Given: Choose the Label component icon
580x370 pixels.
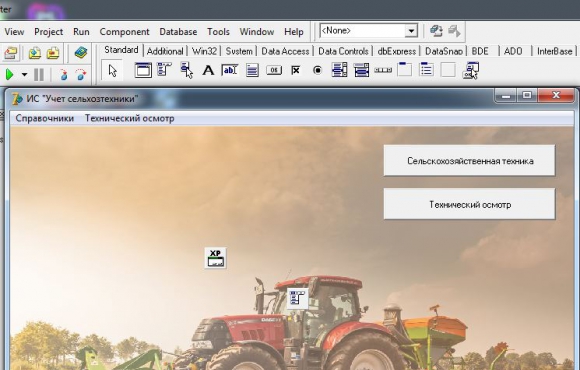Looking at the screenshot, I should pos(208,70).
